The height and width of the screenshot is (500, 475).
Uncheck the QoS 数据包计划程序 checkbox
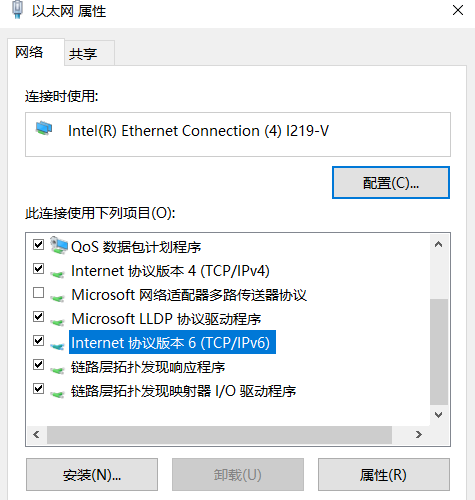click(38, 245)
